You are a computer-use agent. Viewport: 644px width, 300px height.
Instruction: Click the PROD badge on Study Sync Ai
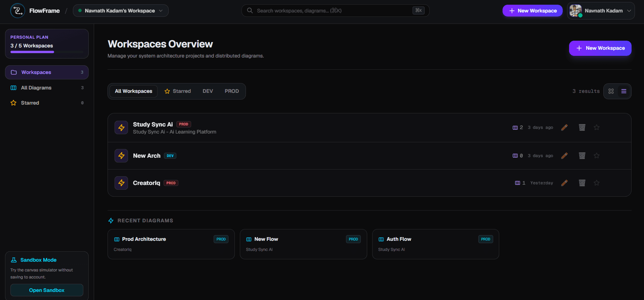(184, 124)
